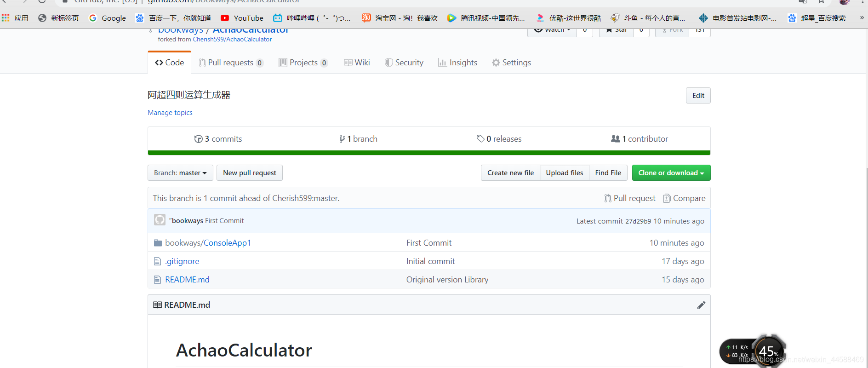868x368 pixels.
Task: Open the 百度一下 bookmark
Action: pyautogui.click(x=173, y=18)
